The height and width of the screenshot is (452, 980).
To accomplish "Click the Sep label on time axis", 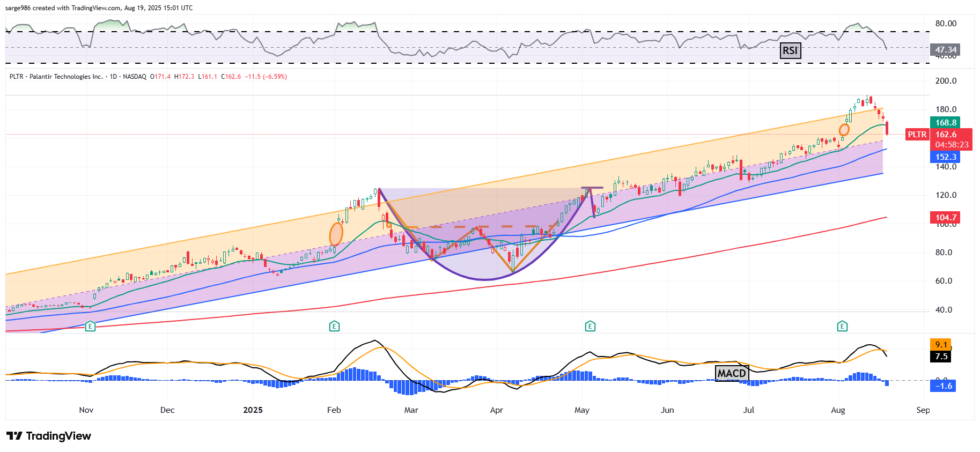I will coord(923,410).
